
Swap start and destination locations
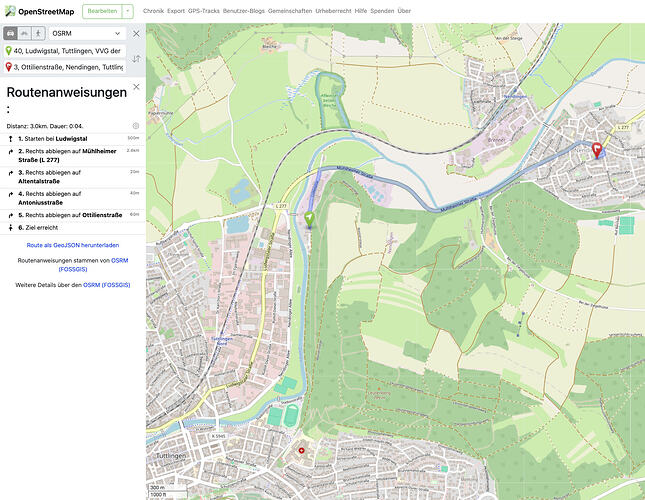click(136, 59)
